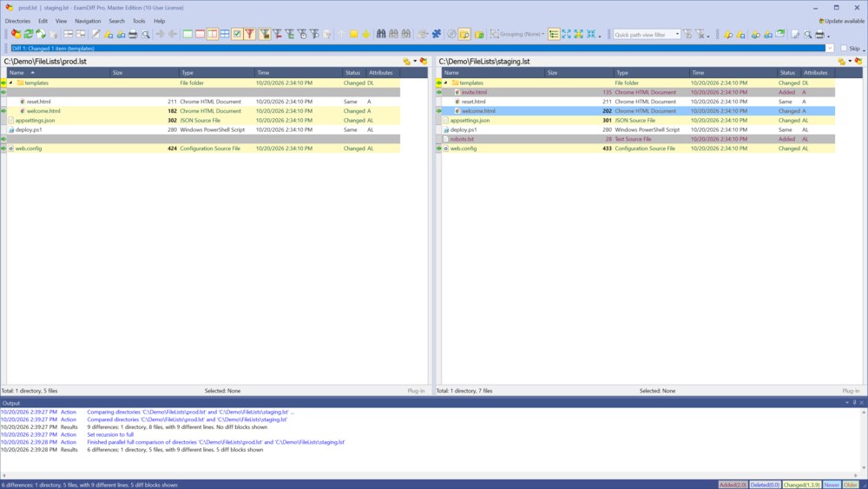Sort right pane by Status column header
Viewport: 868px width, 489px height.
pyautogui.click(x=787, y=73)
